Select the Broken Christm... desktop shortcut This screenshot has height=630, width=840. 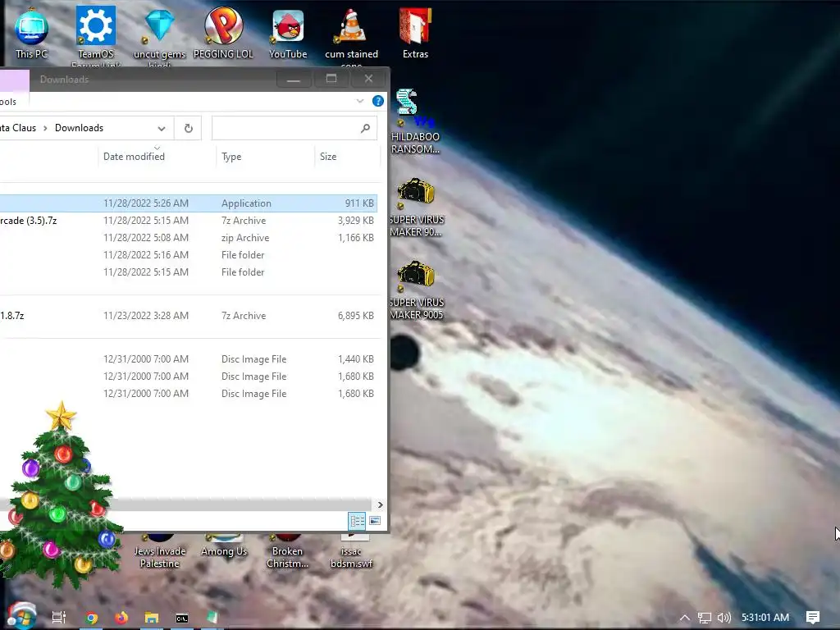287,552
